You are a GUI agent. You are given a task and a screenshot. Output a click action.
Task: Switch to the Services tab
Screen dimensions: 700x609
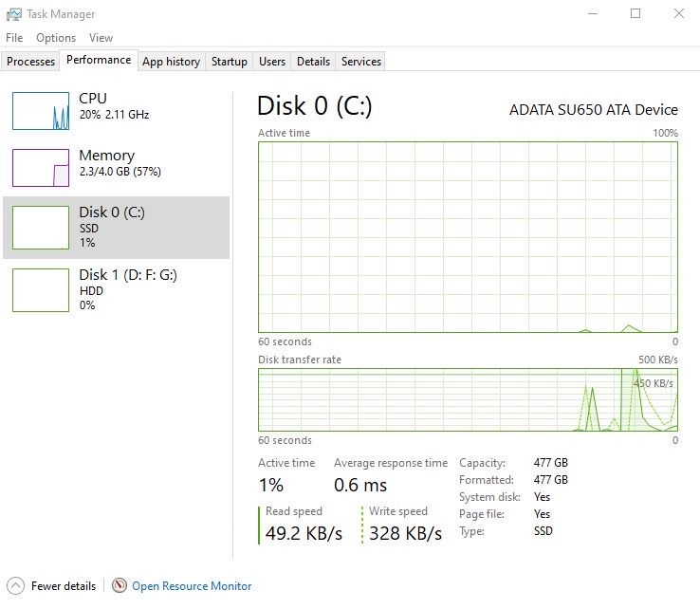[361, 62]
